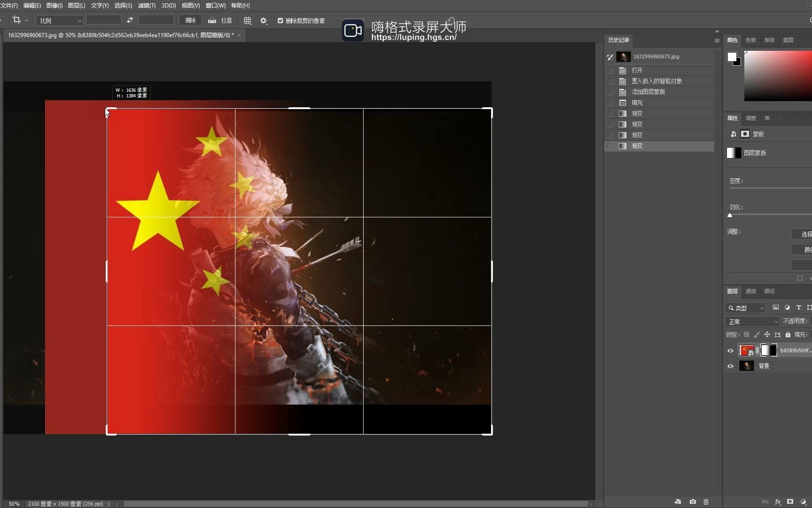Switch to the 调整 adjustments tab
812x508 pixels.
751,118
